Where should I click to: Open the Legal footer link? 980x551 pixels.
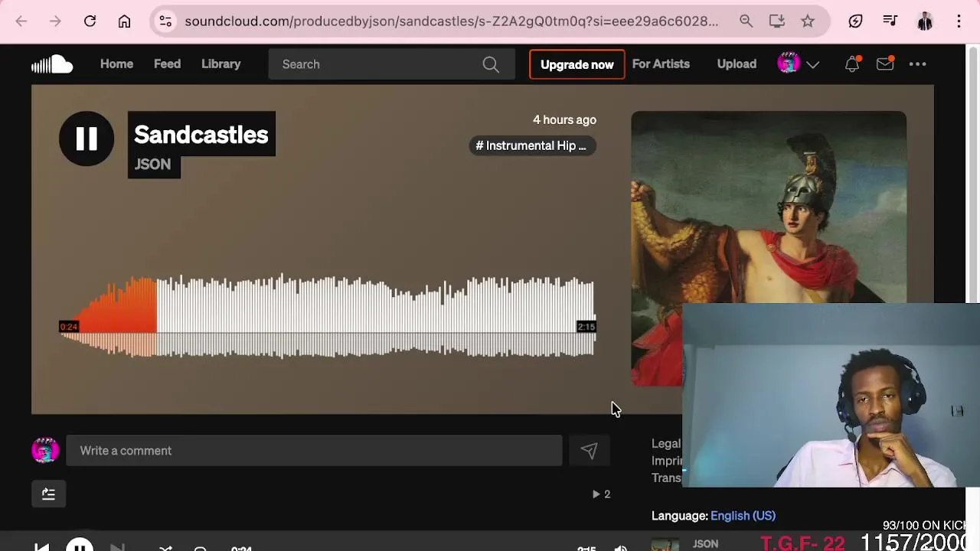[x=665, y=444]
